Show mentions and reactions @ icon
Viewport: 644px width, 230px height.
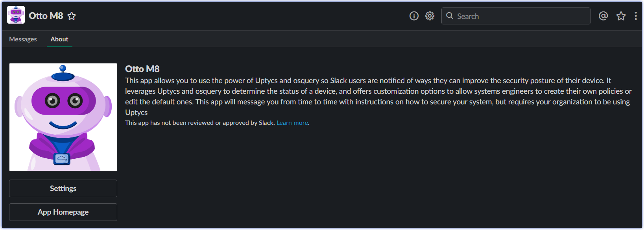pyautogui.click(x=603, y=16)
